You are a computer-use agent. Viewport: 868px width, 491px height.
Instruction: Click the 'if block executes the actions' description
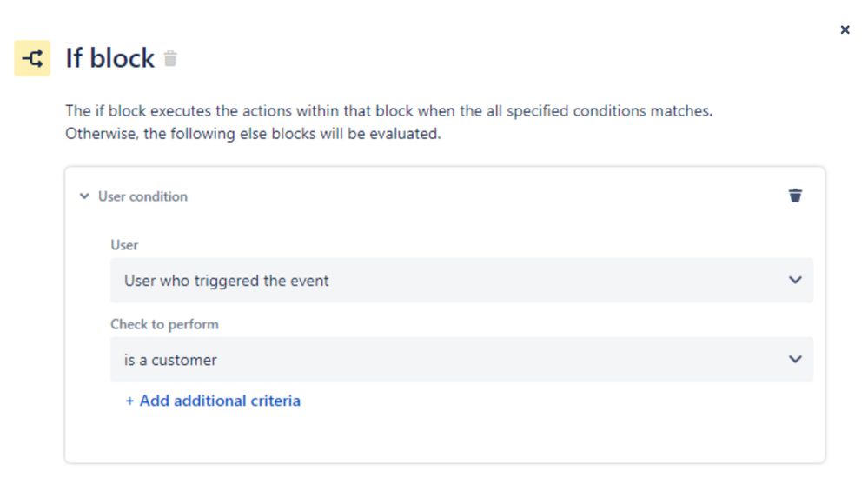[x=388, y=110]
